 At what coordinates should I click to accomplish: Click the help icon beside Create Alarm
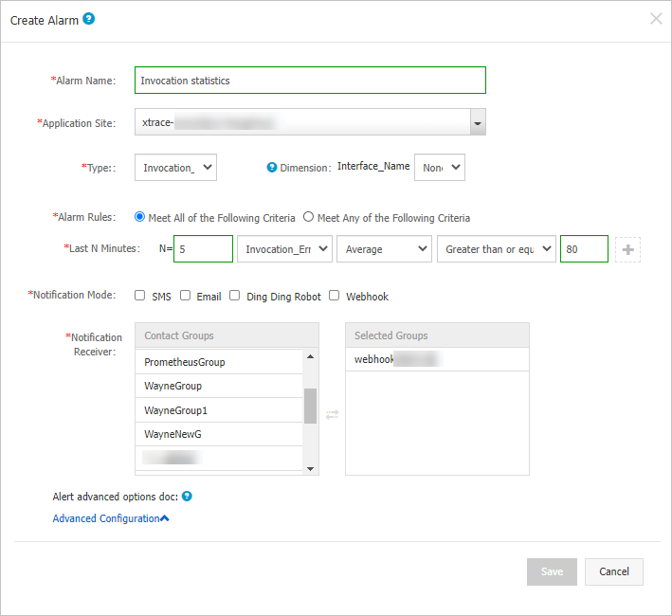pos(89,18)
